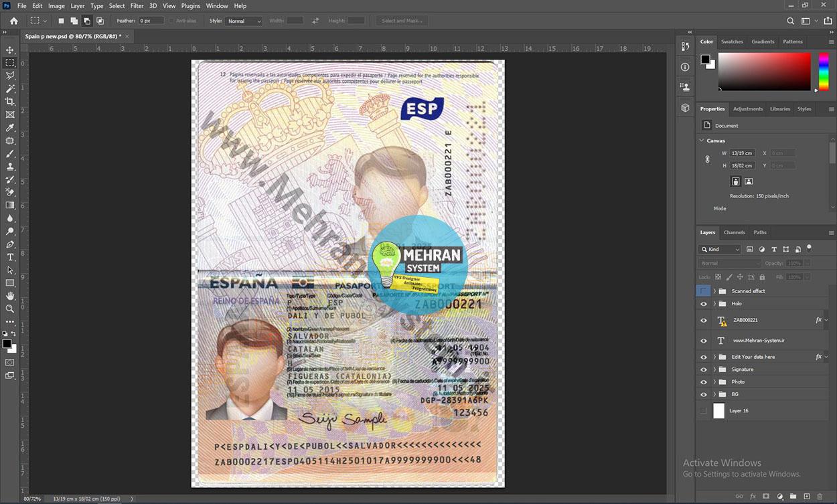The height and width of the screenshot is (504, 837).
Task: Open the Filter menu
Action: coord(137,6)
